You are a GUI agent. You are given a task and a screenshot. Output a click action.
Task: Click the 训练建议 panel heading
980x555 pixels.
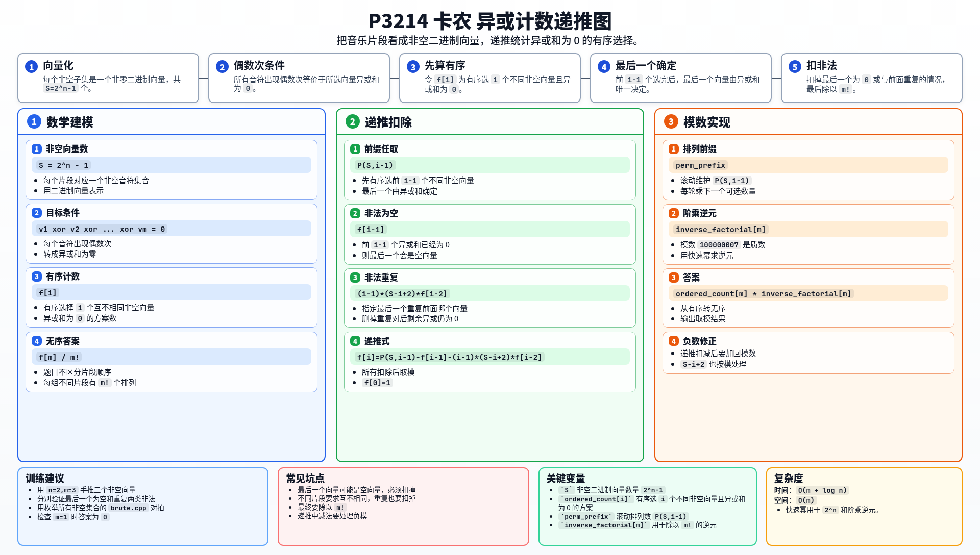[x=45, y=478]
